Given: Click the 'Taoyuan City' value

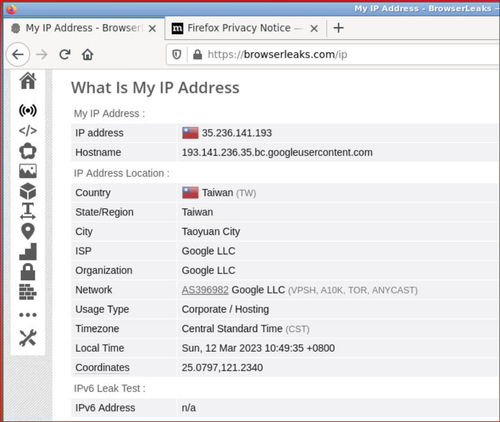Looking at the screenshot, I should tap(211, 232).
